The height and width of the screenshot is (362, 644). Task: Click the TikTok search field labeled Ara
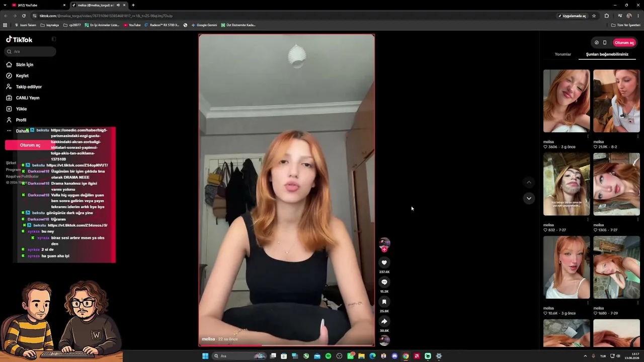coord(31,51)
